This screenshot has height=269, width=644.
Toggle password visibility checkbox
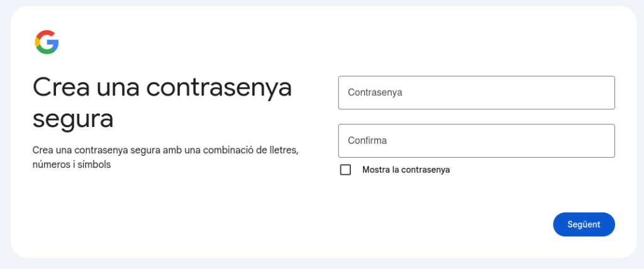(345, 170)
